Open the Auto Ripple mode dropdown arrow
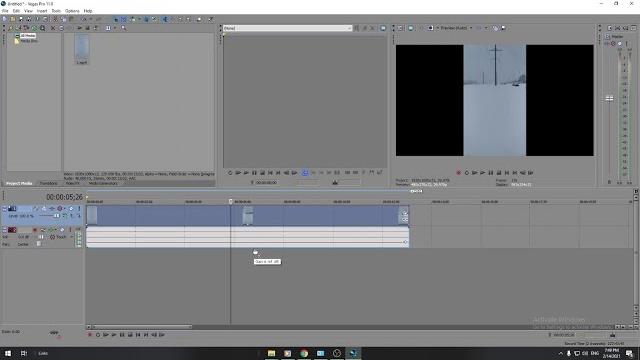This screenshot has height=360, width=640. pyautogui.click(x=140, y=19)
